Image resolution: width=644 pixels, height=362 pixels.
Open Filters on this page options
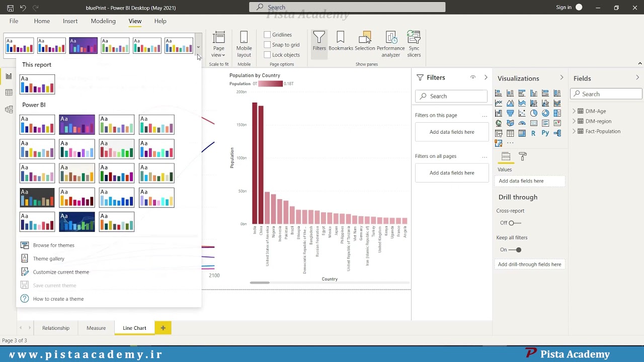tap(485, 116)
